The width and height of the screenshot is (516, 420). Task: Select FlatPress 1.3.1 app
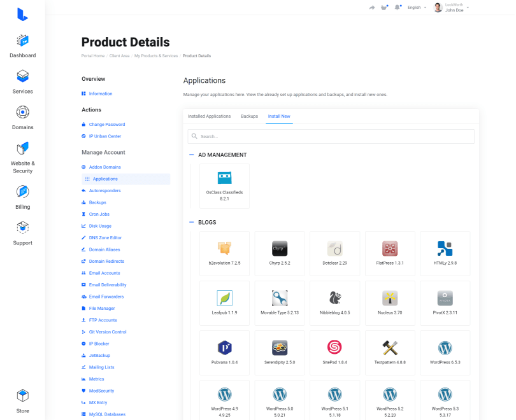tap(390, 253)
